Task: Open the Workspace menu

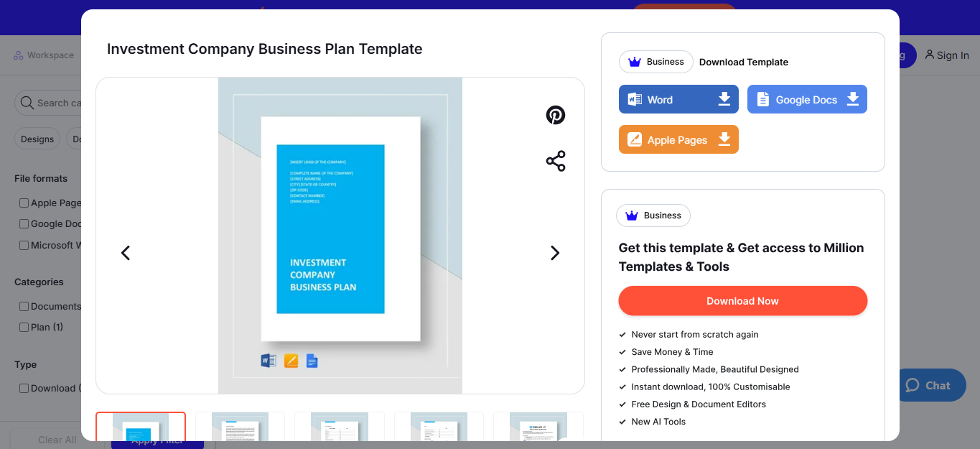Action: (x=45, y=55)
